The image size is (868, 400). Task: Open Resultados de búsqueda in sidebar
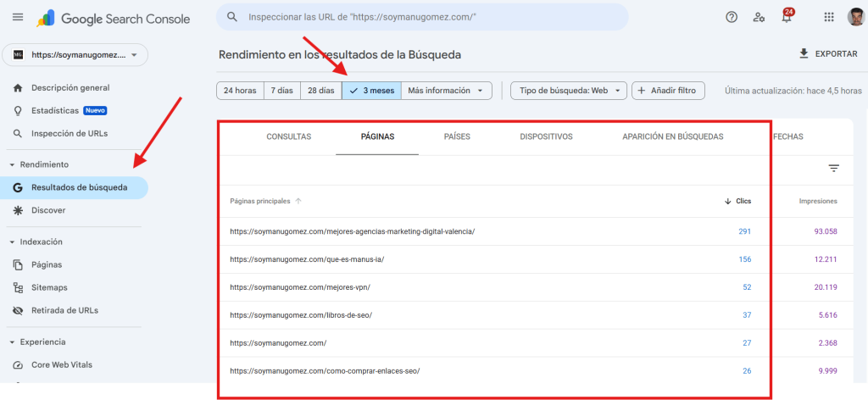(75, 187)
